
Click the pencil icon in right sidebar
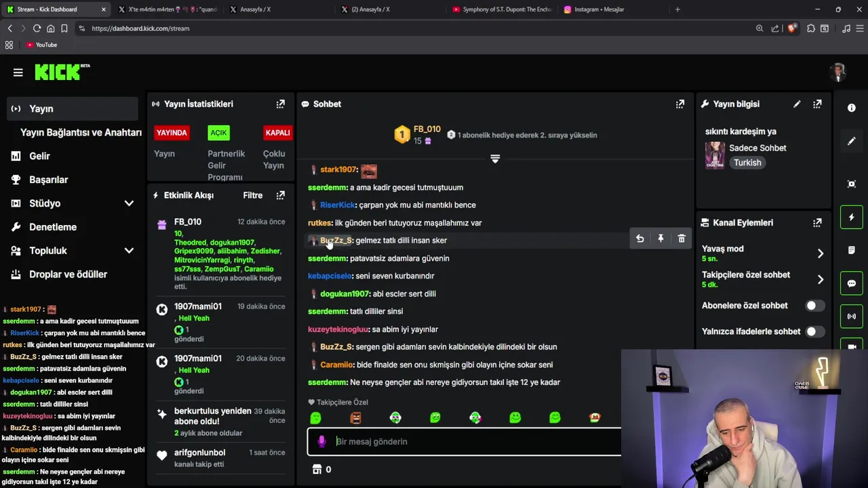pyautogui.click(x=852, y=141)
